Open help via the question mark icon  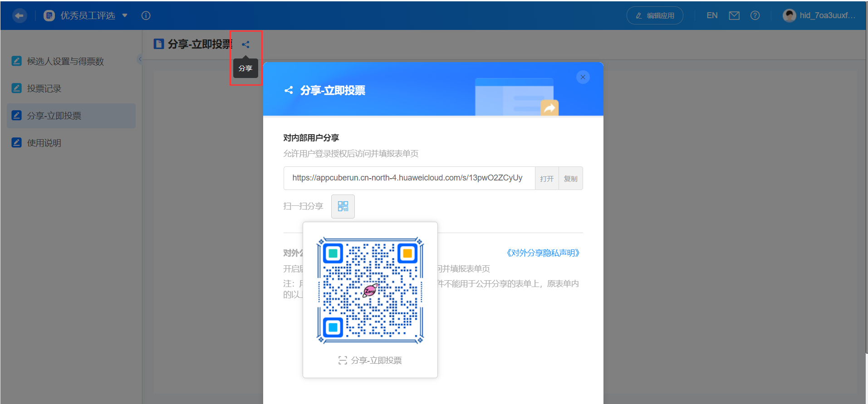(x=755, y=15)
